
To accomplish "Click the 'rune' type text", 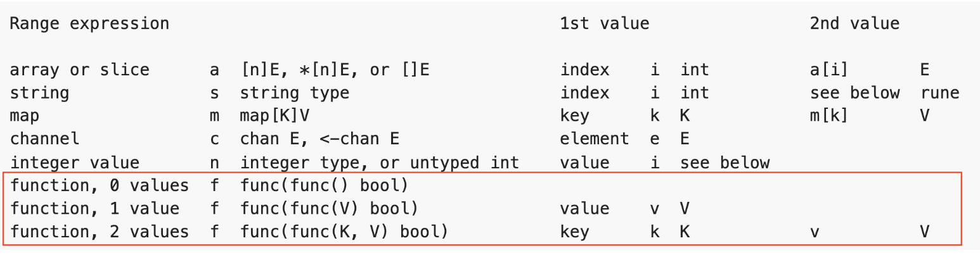I will (939, 93).
